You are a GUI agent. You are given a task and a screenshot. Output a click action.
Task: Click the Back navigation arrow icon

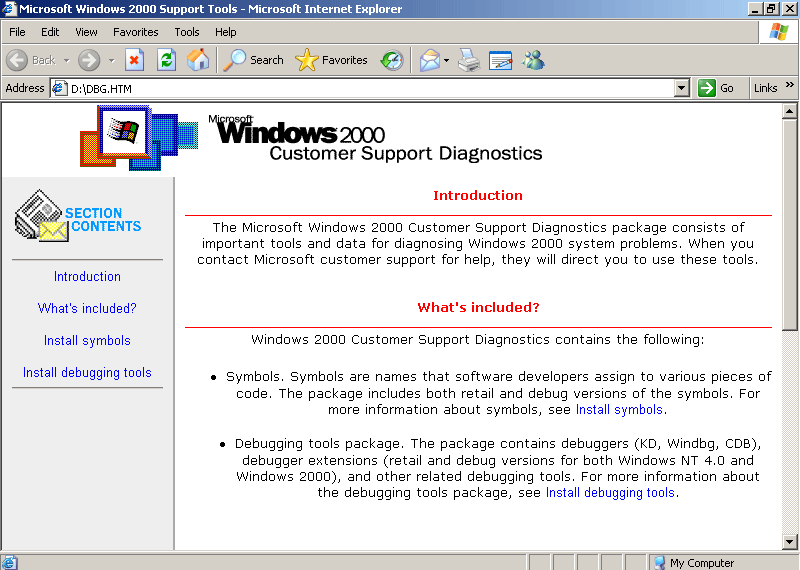coord(17,60)
